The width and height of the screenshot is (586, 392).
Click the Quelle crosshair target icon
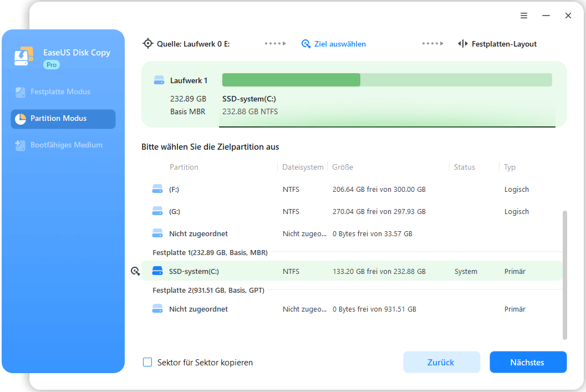(148, 44)
